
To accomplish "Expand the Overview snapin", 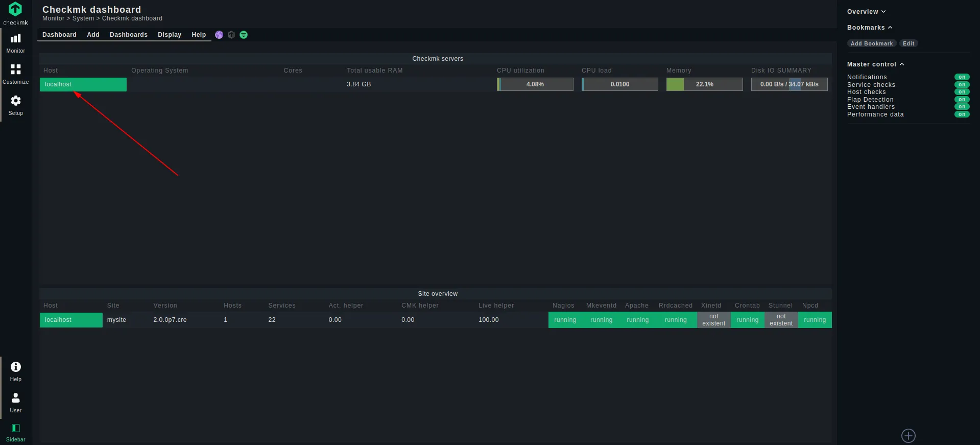I will (x=866, y=12).
